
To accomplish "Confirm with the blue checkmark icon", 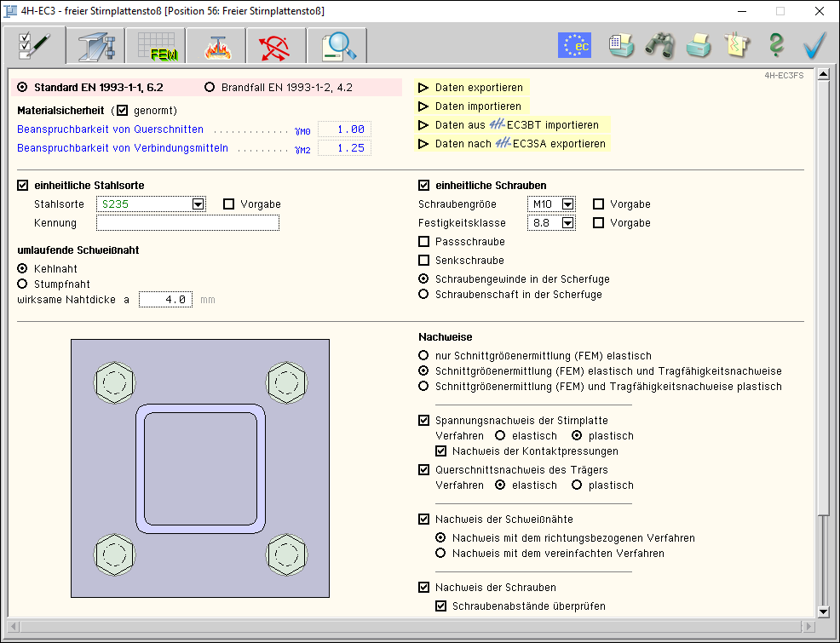I will click(815, 45).
